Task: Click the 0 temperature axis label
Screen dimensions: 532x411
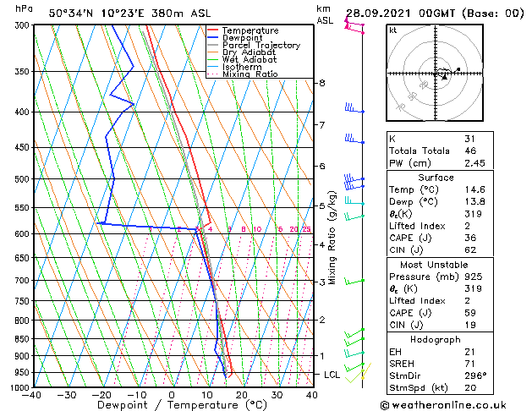Action: pos(172,395)
